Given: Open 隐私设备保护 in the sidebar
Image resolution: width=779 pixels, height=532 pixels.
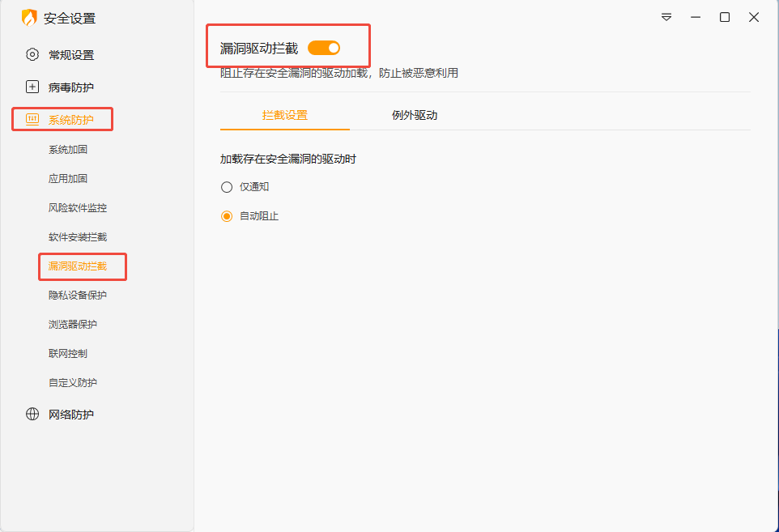Looking at the screenshot, I should pyautogui.click(x=78, y=296).
